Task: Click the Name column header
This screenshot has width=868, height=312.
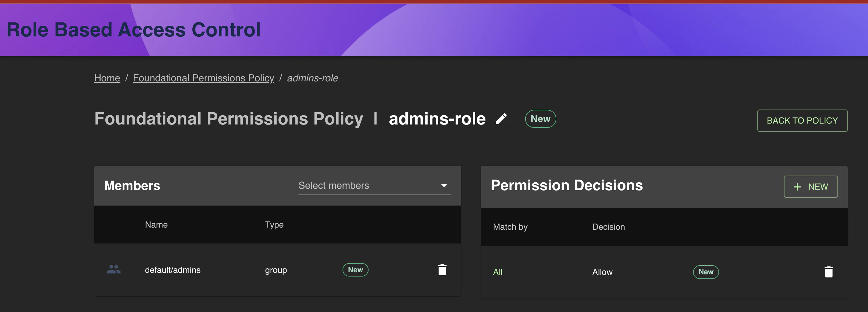Action: [x=156, y=225]
